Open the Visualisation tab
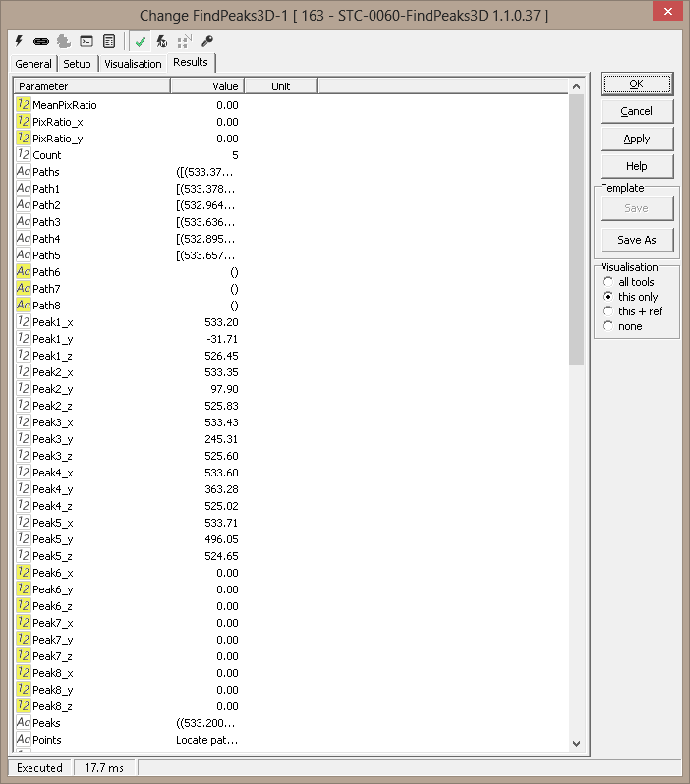Viewport: 690px width, 784px height. [133, 64]
